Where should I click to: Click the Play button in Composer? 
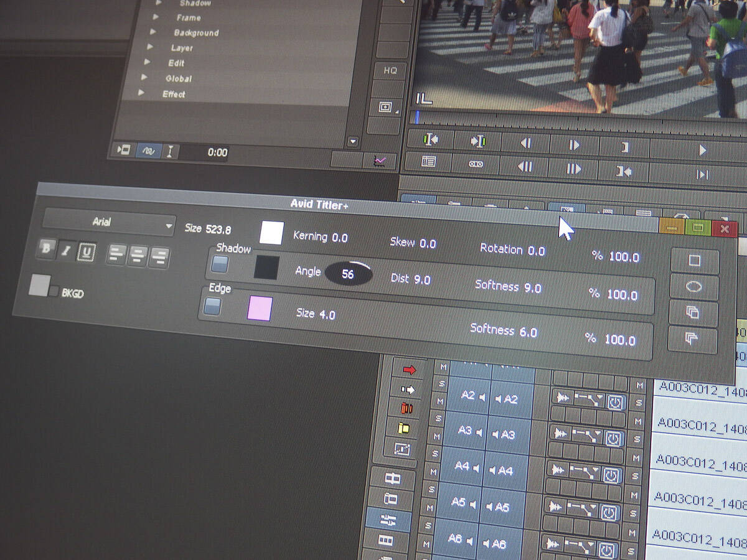(x=702, y=151)
